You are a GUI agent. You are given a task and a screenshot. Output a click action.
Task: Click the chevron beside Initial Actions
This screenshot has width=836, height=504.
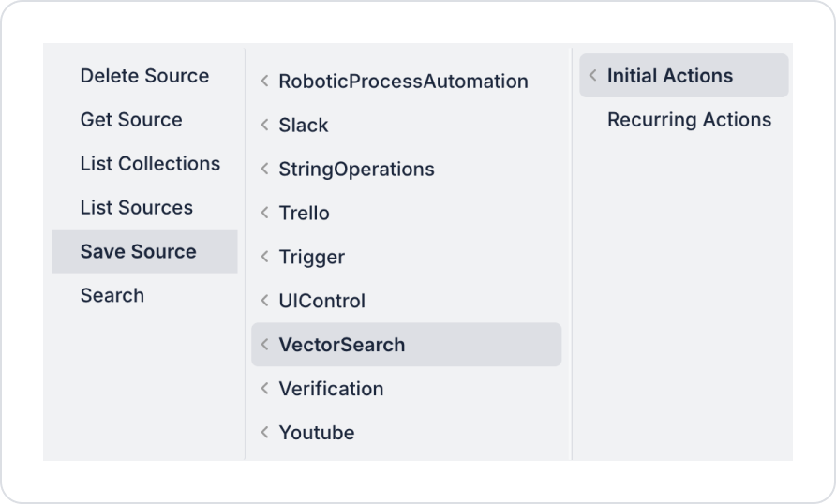coord(593,76)
